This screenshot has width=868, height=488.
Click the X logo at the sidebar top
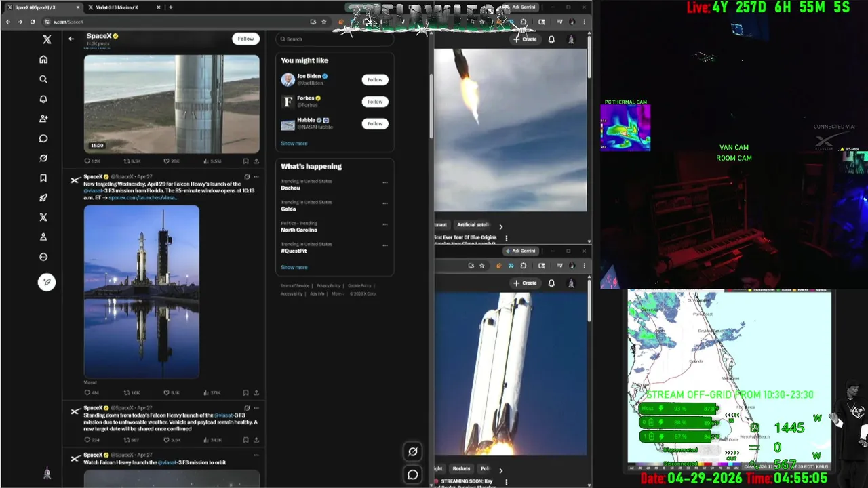(x=47, y=40)
